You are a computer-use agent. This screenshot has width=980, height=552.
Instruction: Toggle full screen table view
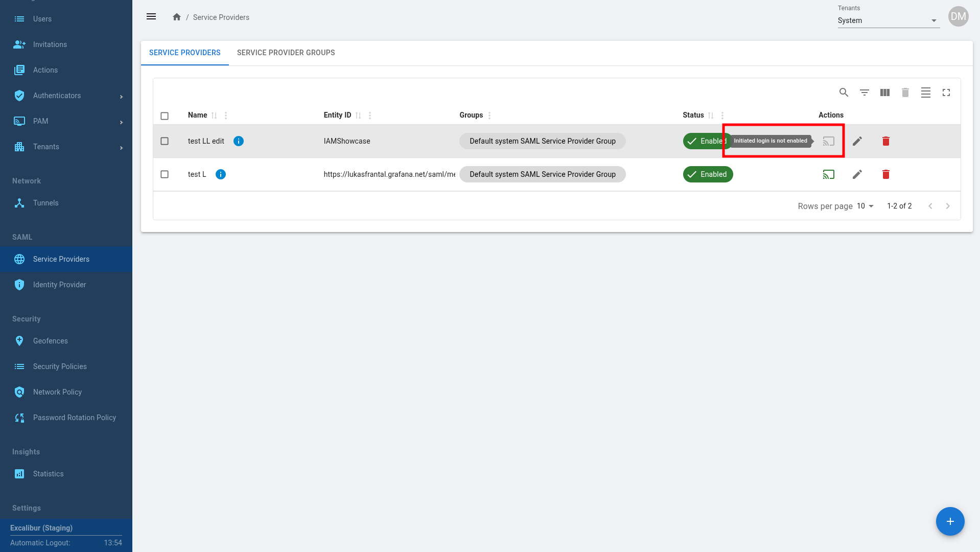click(946, 93)
